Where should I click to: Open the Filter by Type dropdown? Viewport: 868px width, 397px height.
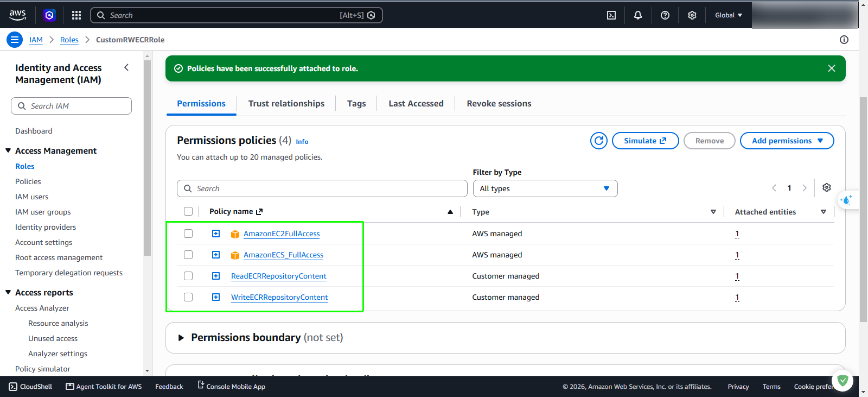[545, 188]
